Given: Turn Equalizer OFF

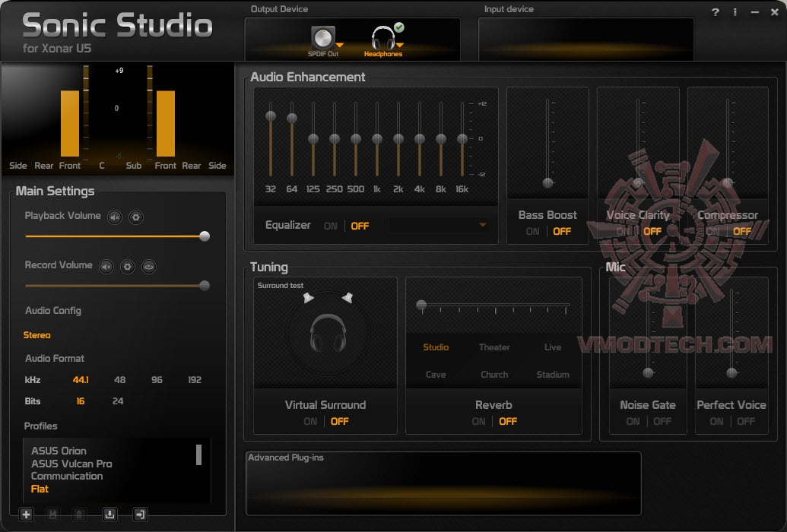Looking at the screenshot, I should click(360, 226).
